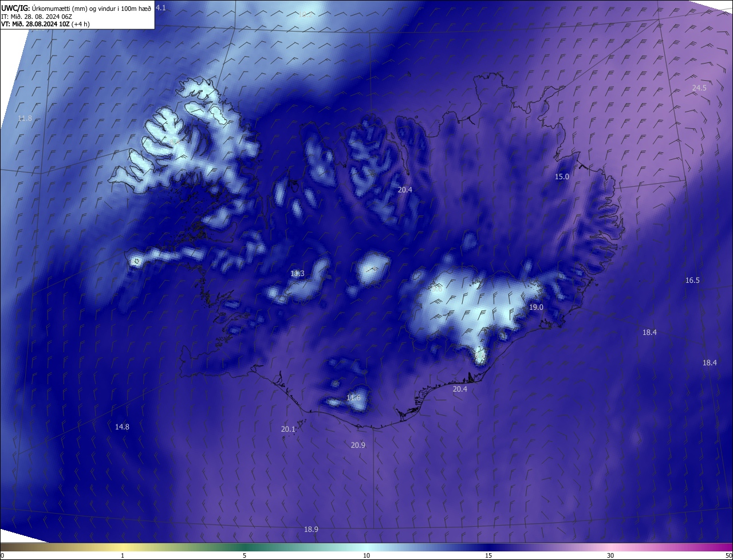Click the 24.5 value label
The height and width of the screenshot is (560, 733).
[699, 88]
